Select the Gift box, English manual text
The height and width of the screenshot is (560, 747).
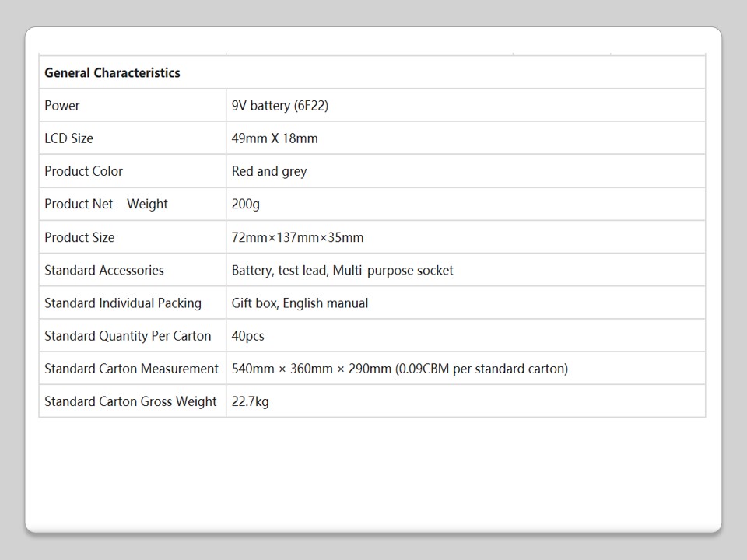pos(300,303)
